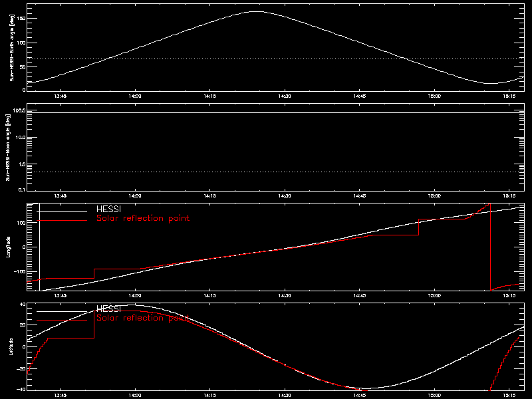Click the 0.1 tick label on Noon angle axis

pos(22,190)
